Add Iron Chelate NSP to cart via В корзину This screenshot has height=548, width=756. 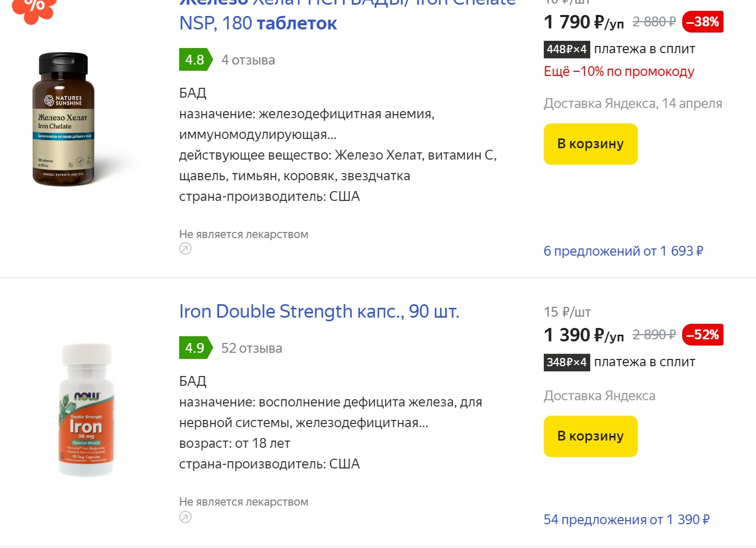pos(590,144)
